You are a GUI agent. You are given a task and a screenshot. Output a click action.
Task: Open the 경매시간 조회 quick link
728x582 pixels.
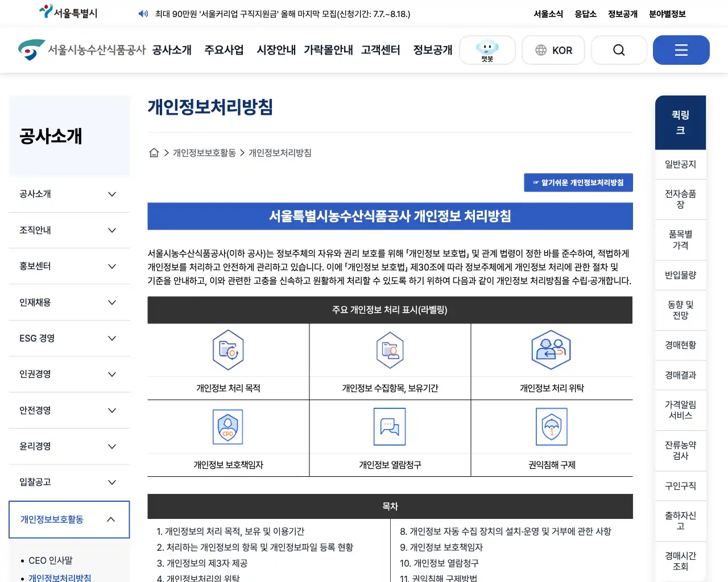[681, 561]
